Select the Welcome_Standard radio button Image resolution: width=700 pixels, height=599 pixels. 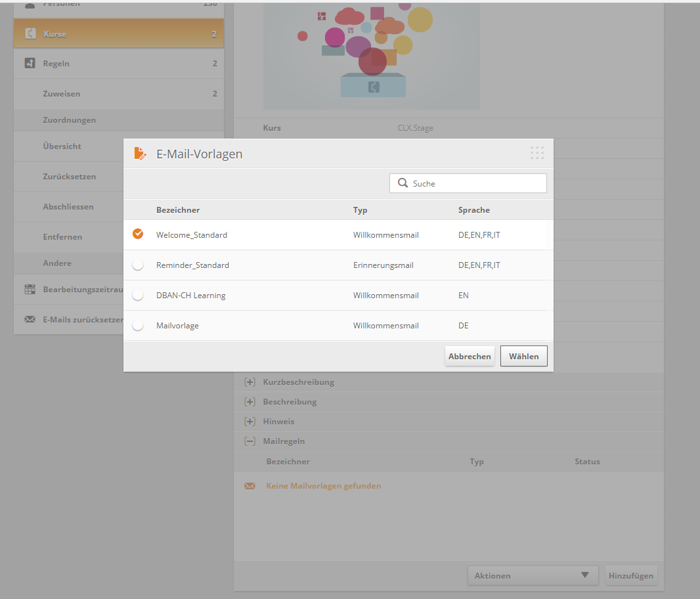tap(138, 234)
